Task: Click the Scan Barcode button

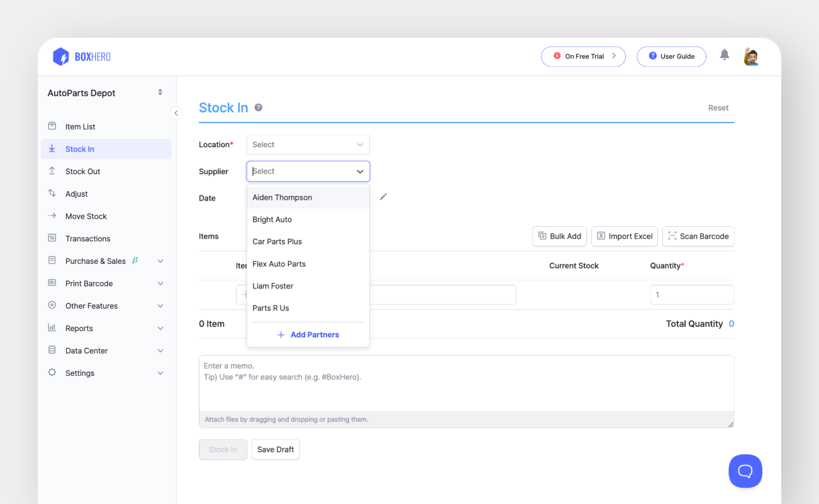Action: pyautogui.click(x=698, y=236)
